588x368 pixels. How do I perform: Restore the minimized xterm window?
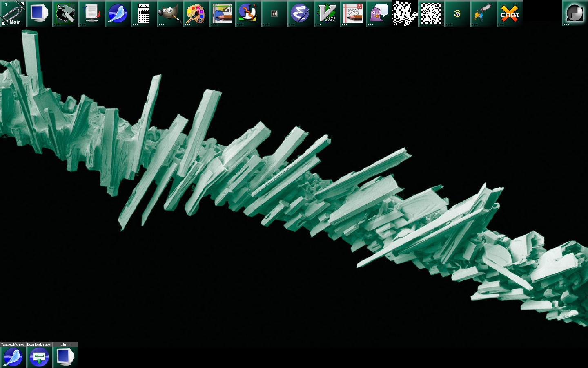pos(65,357)
